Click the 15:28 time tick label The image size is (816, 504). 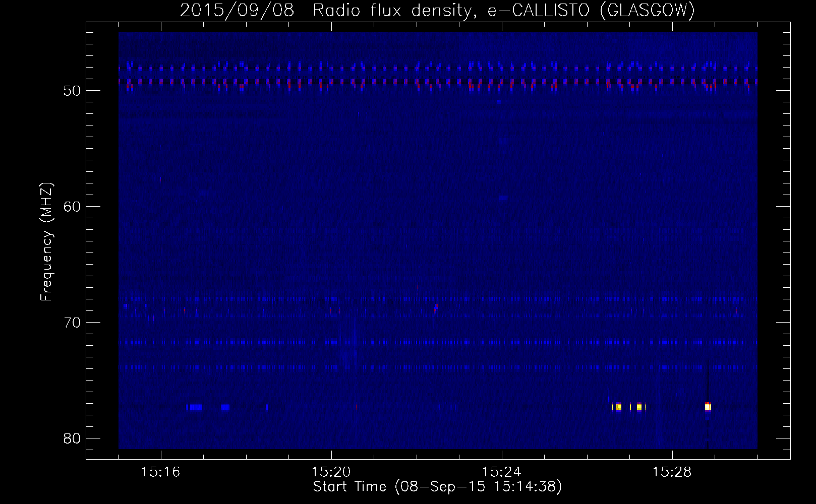(672, 472)
